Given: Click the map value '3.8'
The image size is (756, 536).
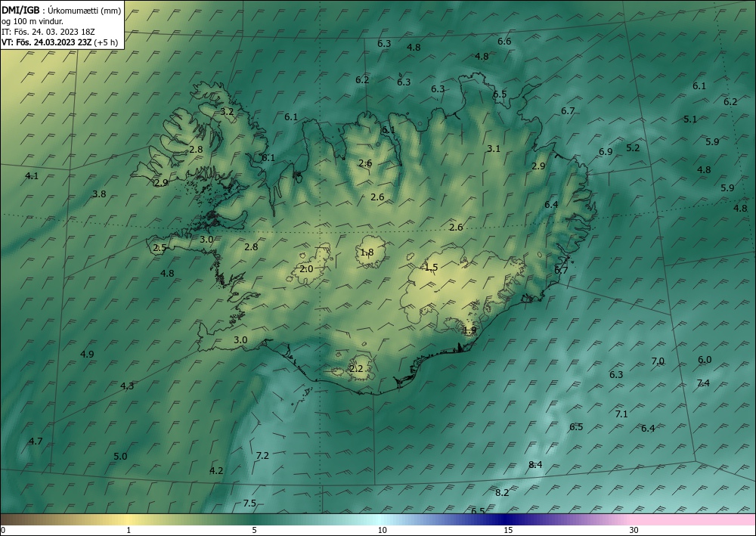Looking at the screenshot, I should click(x=99, y=194).
